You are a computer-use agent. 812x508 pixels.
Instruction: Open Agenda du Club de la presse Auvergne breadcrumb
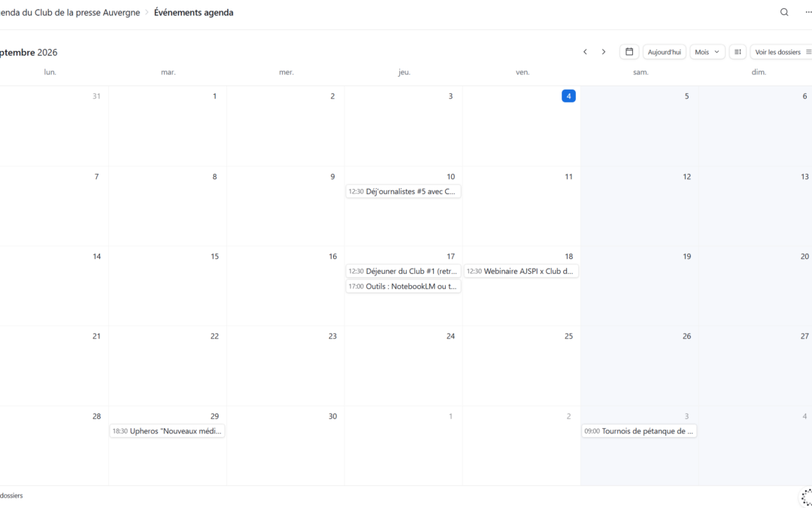70,13
